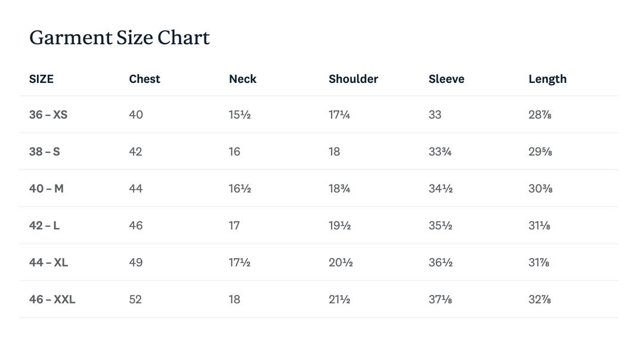Click the Chest value 49 for XL
Image resolution: width=644 pixels, height=348 pixels.
[136, 263]
